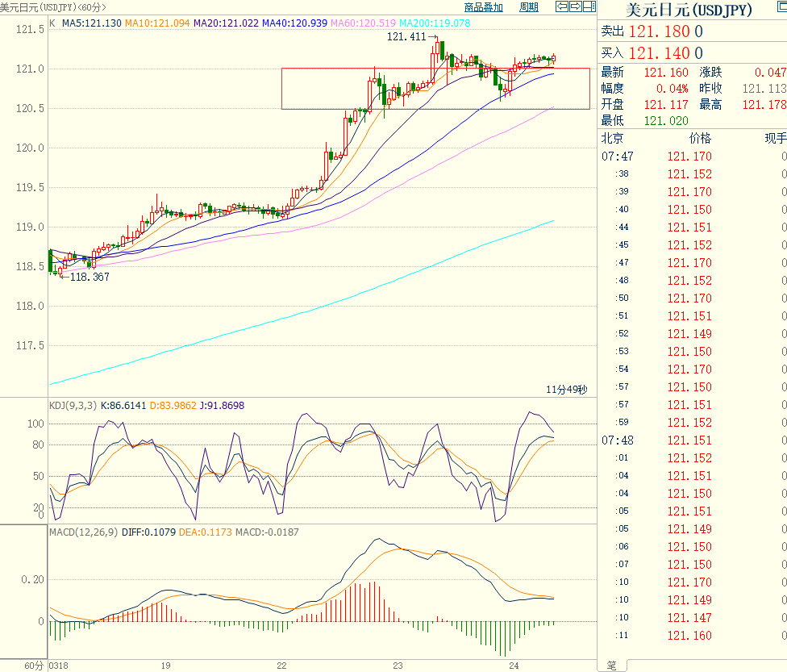Click the 24 date label on time axis
The image size is (787, 672).
pyautogui.click(x=514, y=666)
